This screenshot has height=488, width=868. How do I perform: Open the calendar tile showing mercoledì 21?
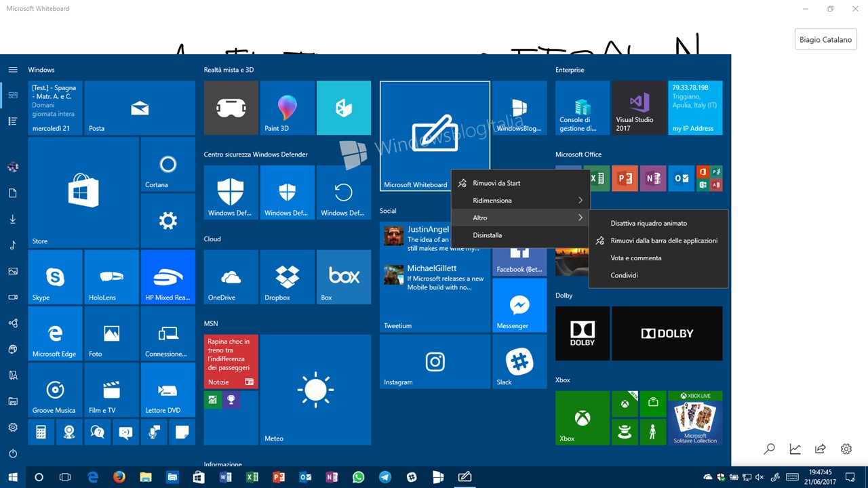coord(55,108)
